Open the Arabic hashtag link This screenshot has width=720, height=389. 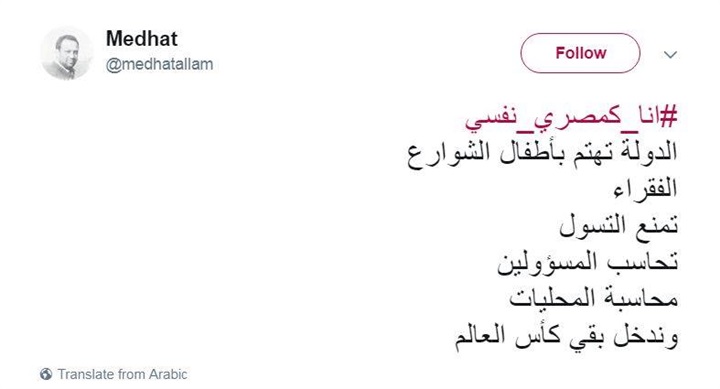click(571, 118)
